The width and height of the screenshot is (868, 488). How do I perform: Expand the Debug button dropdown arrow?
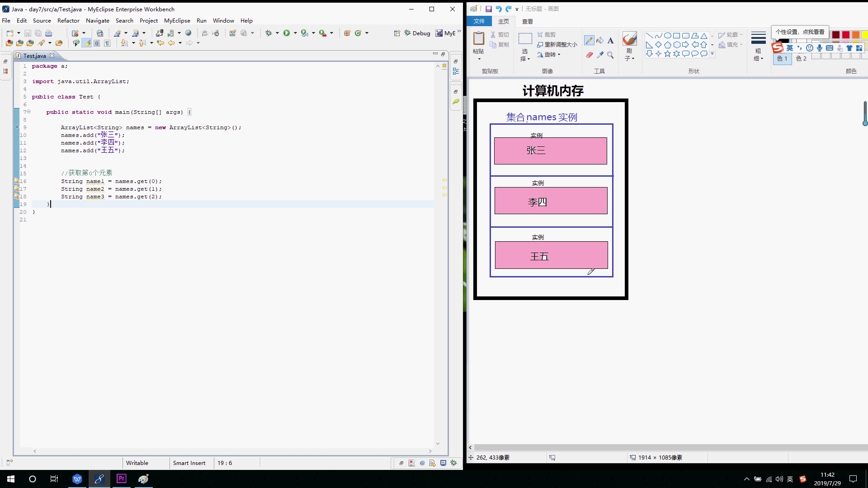[277, 33]
